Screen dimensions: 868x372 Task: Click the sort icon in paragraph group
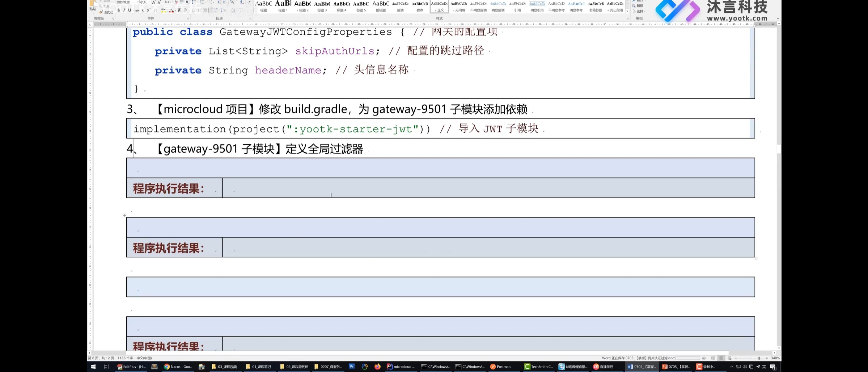(242, 2)
